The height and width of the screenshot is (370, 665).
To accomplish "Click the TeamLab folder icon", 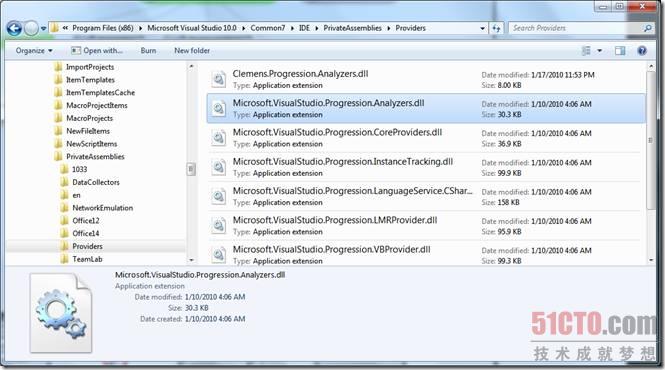I will 64,259.
